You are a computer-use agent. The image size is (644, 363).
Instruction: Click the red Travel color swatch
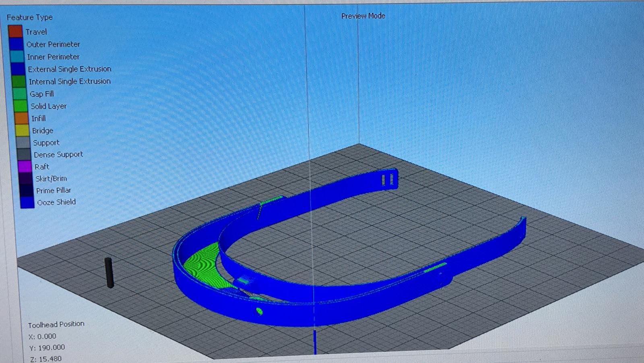pos(15,31)
